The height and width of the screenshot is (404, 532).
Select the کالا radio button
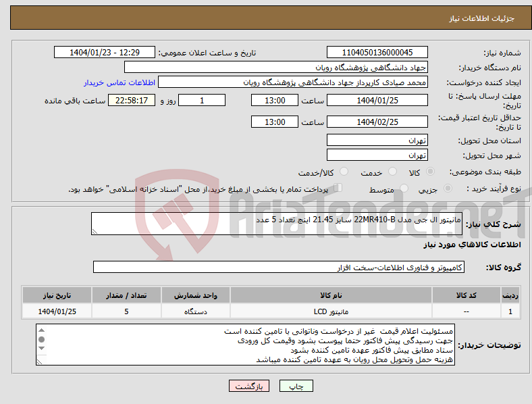430,172
